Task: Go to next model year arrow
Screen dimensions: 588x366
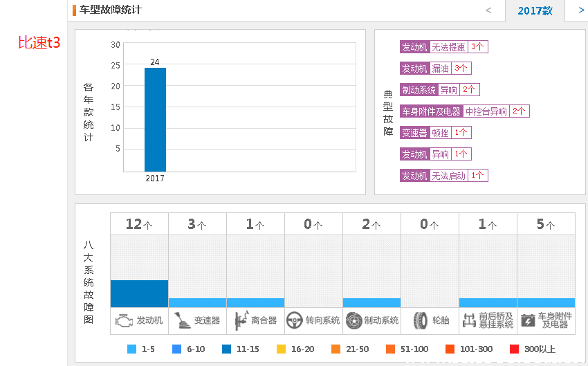Action: coord(580,10)
